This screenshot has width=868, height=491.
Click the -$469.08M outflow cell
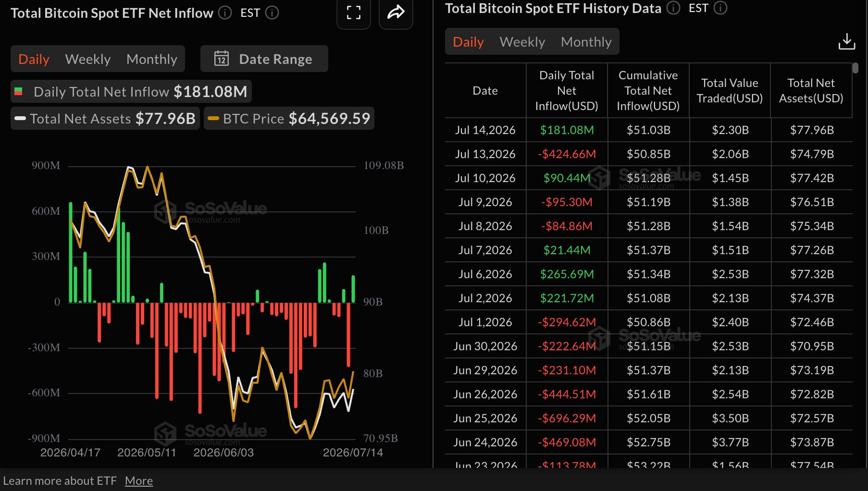(567, 442)
